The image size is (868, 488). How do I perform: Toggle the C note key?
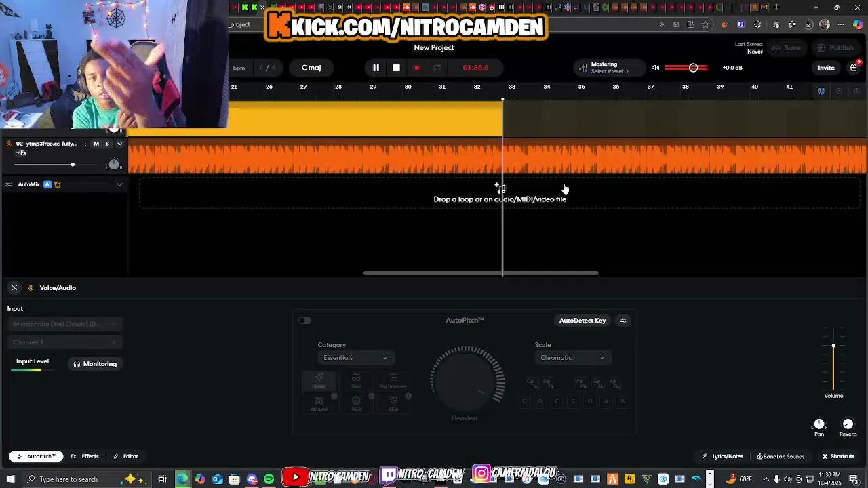click(x=524, y=401)
